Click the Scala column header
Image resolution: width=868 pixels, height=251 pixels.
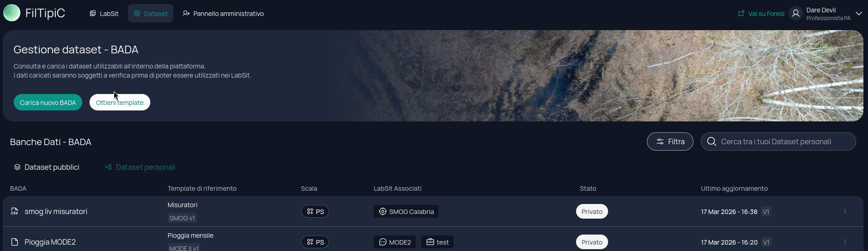tap(309, 188)
